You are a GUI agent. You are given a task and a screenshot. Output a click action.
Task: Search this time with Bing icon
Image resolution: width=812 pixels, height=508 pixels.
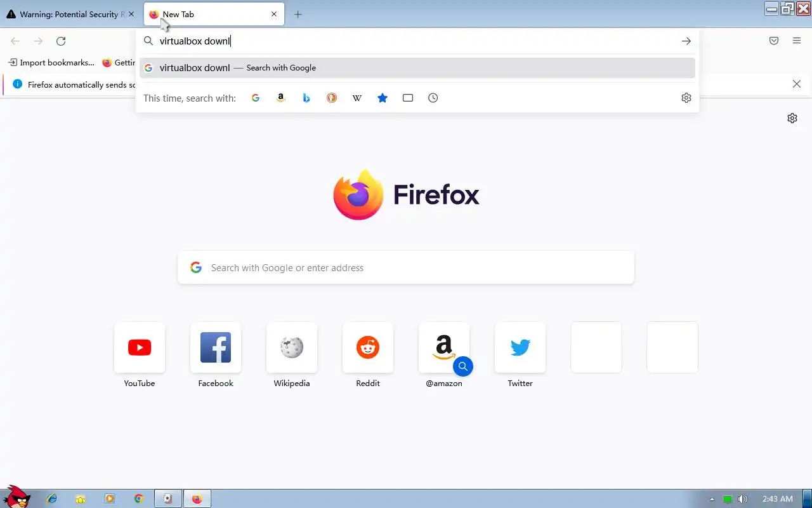click(x=306, y=98)
